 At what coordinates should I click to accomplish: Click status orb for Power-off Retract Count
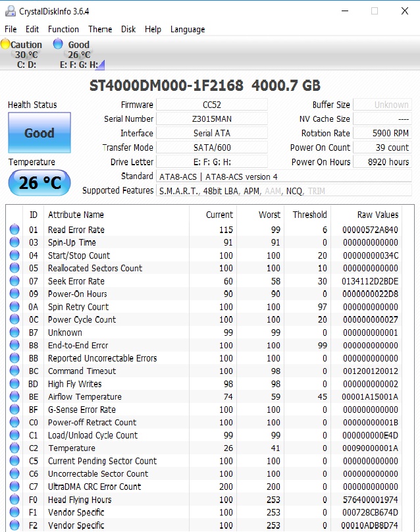[x=14, y=422]
